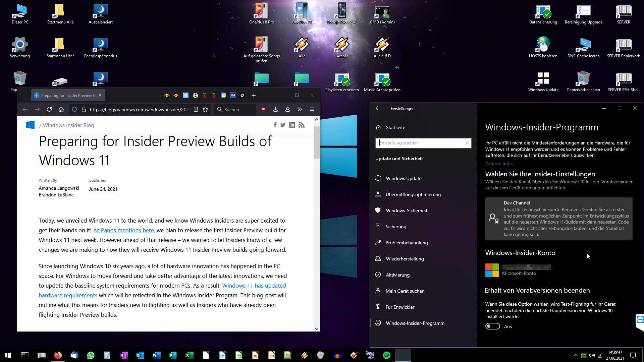Click scrollbar down arrow in Firefox
644x362 pixels.
pyautogui.click(x=317, y=328)
